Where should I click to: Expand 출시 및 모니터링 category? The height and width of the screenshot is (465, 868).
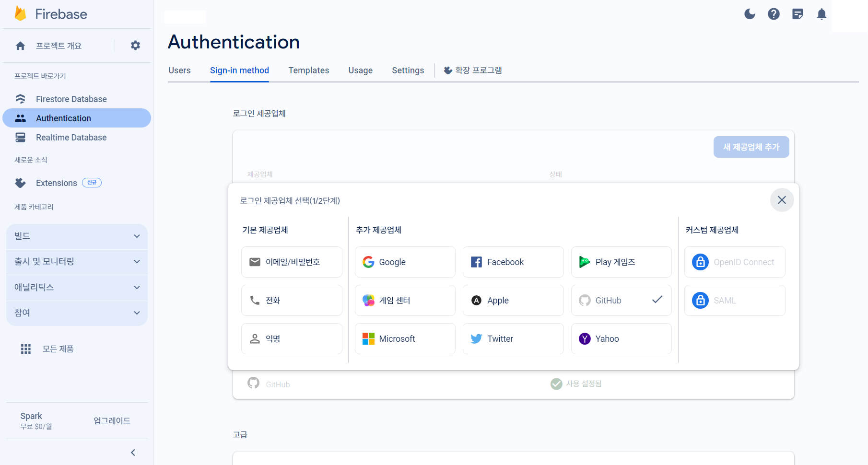click(77, 261)
